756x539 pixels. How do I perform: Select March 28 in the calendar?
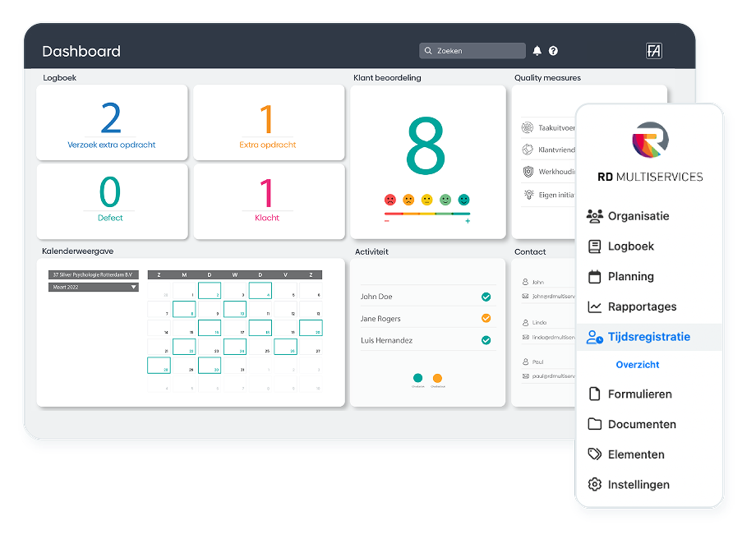tap(159, 365)
